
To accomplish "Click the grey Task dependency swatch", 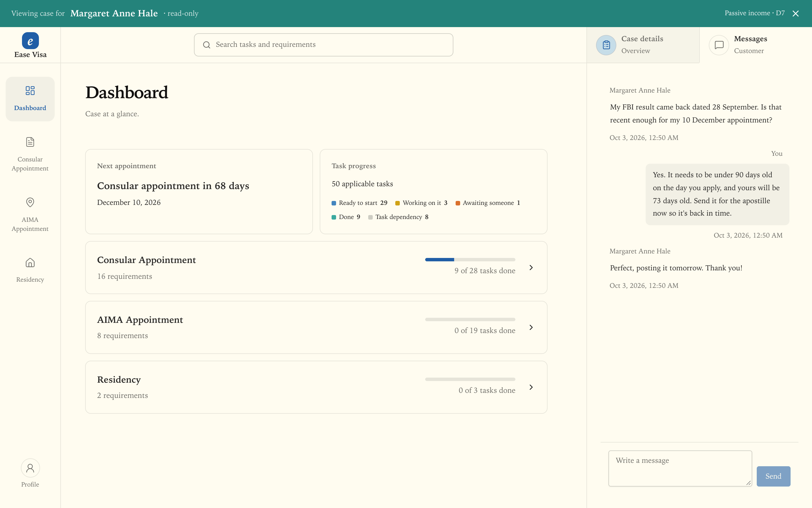I will coord(370,217).
